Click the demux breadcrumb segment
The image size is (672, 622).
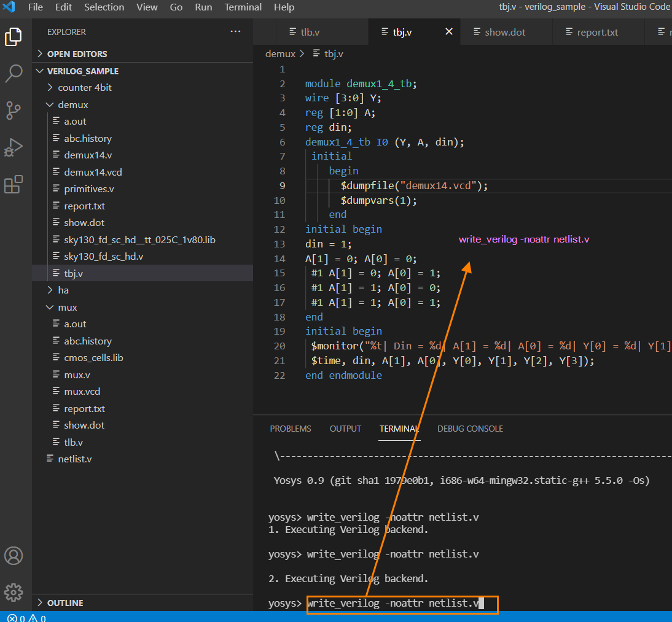pyautogui.click(x=280, y=53)
